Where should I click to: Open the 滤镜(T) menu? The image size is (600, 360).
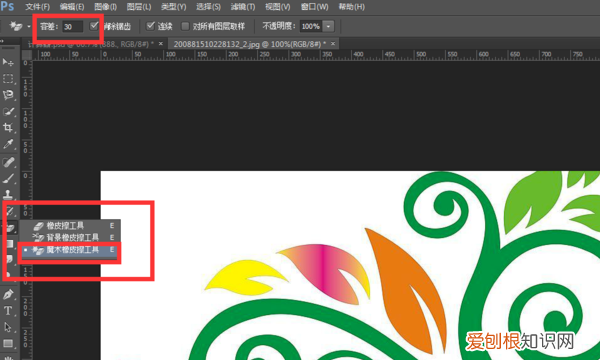[243, 7]
